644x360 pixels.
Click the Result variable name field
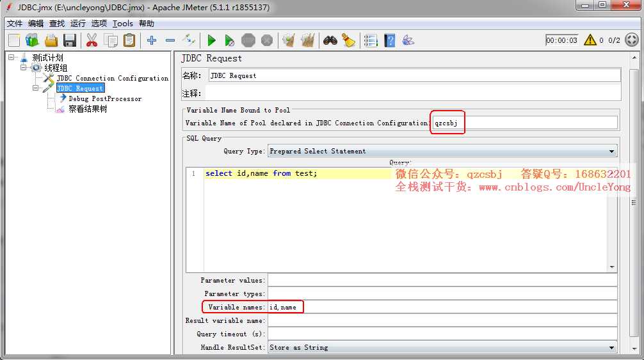(442, 320)
